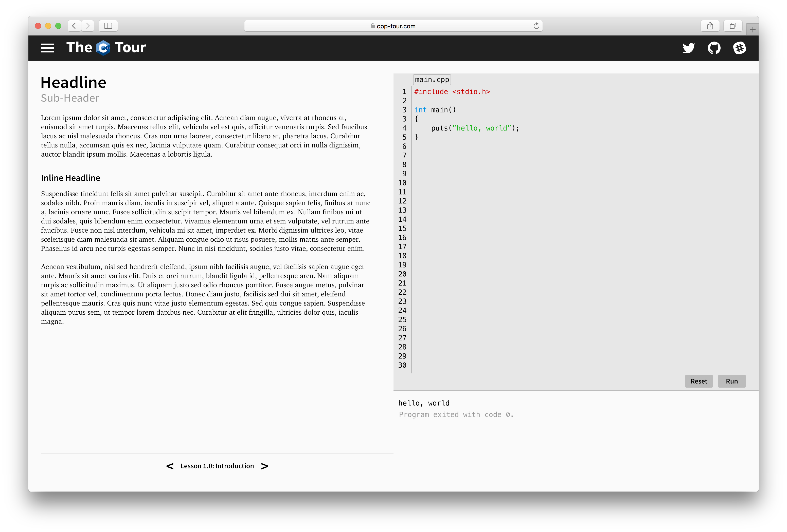Reset the code editor contents

(x=699, y=381)
